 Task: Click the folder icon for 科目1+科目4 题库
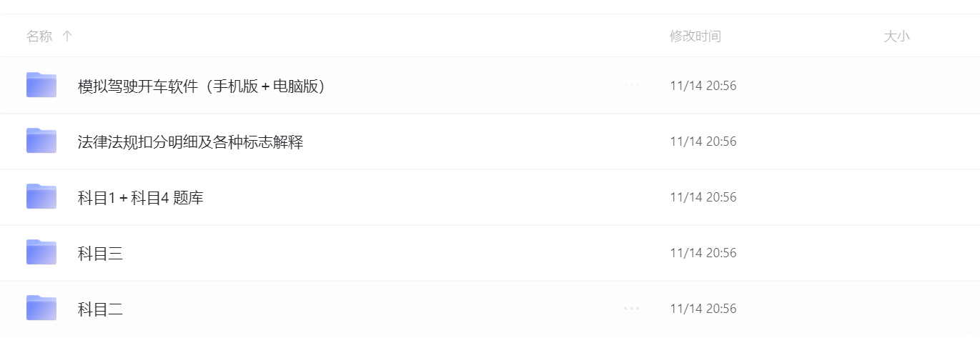[41, 197]
